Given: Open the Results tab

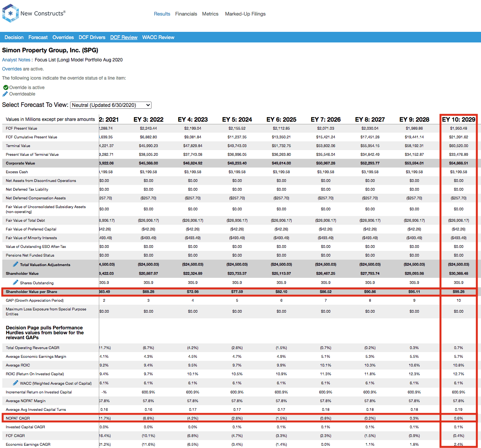Looking at the screenshot, I should [x=162, y=14].
